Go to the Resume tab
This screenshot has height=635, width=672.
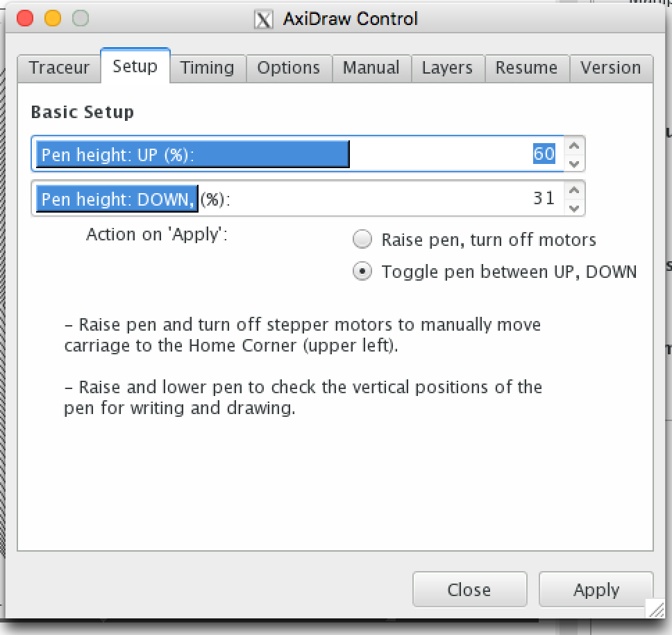pyautogui.click(x=527, y=68)
